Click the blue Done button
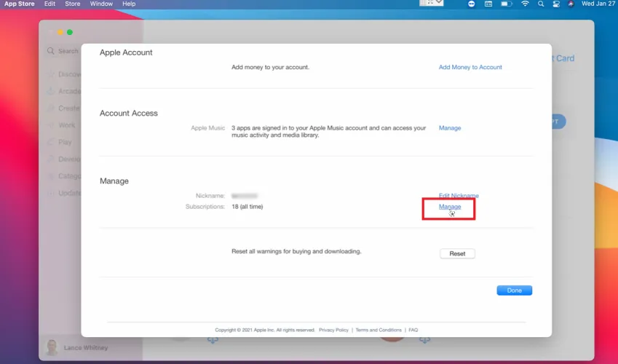618x364 pixels. [514, 290]
